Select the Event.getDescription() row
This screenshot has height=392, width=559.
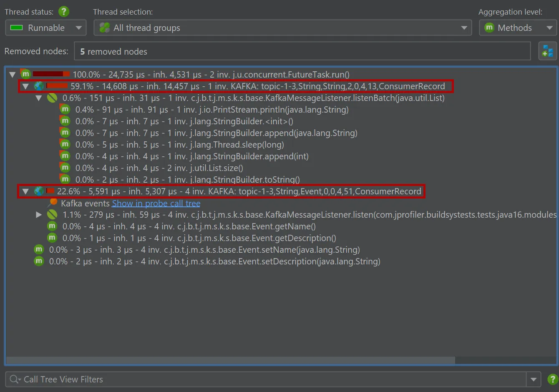[199, 238]
